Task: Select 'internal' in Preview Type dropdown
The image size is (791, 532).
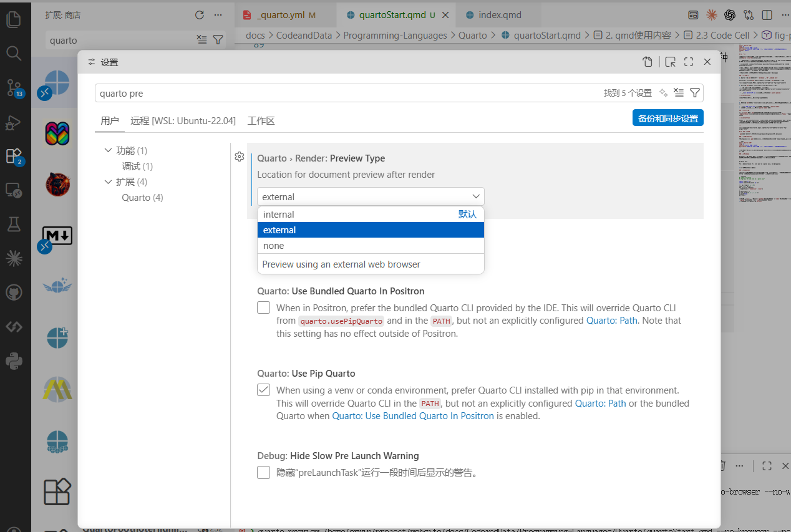Action: pos(278,215)
